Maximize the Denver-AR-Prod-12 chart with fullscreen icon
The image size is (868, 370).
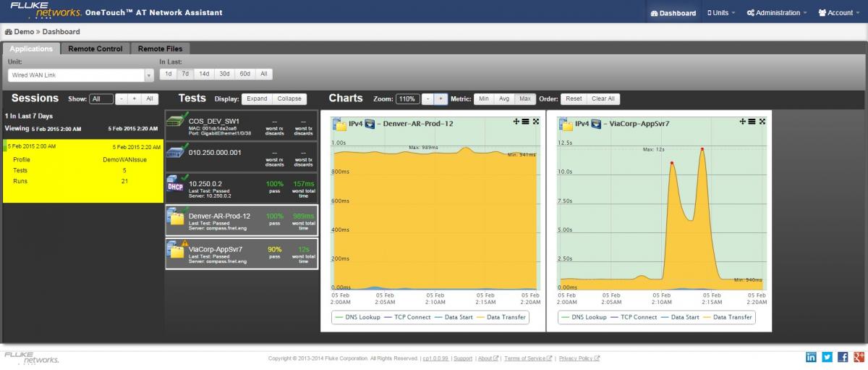536,122
